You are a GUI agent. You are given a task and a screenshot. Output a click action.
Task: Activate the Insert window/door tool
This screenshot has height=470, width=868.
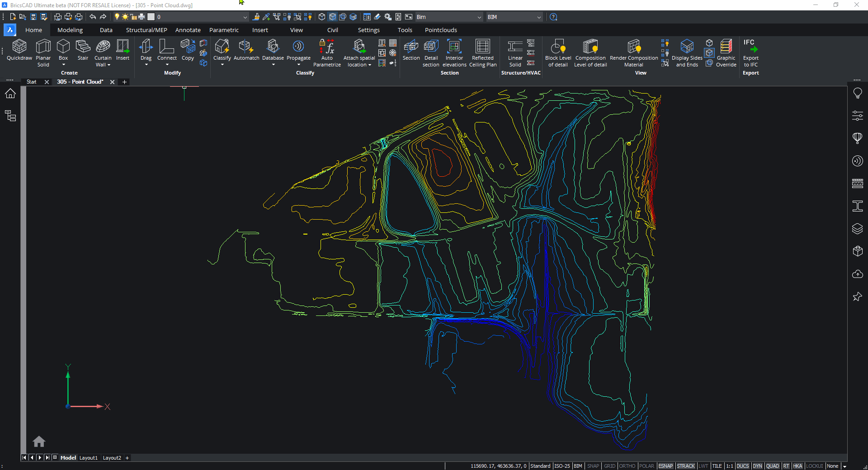pos(123,50)
